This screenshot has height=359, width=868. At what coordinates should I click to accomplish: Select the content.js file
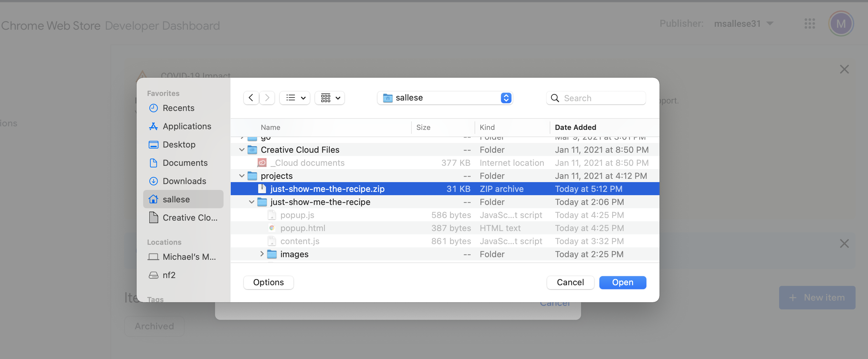point(445,241)
